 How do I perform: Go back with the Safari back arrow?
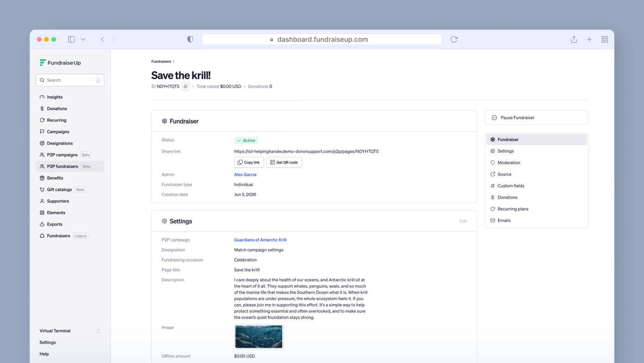pyautogui.click(x=102, y=39)
